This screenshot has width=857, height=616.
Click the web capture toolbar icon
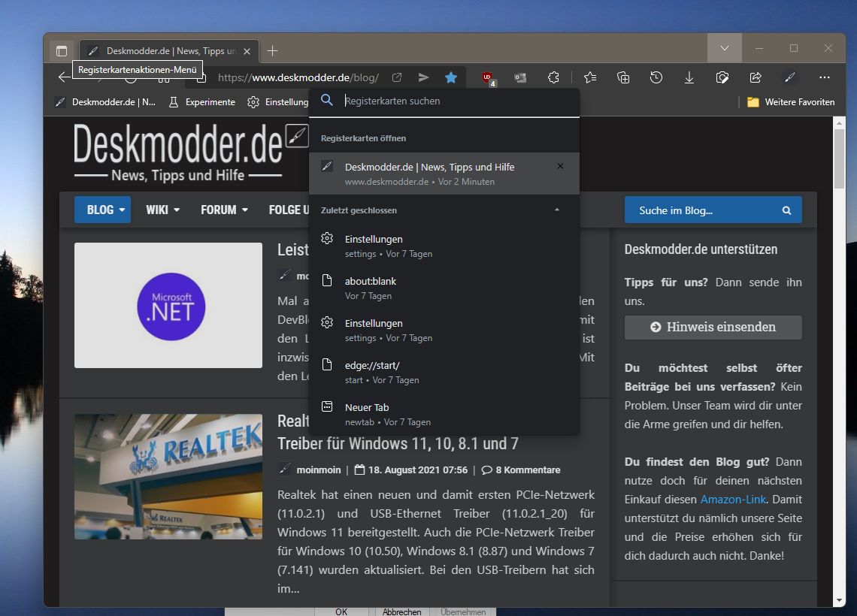click(x=722, y=77)
